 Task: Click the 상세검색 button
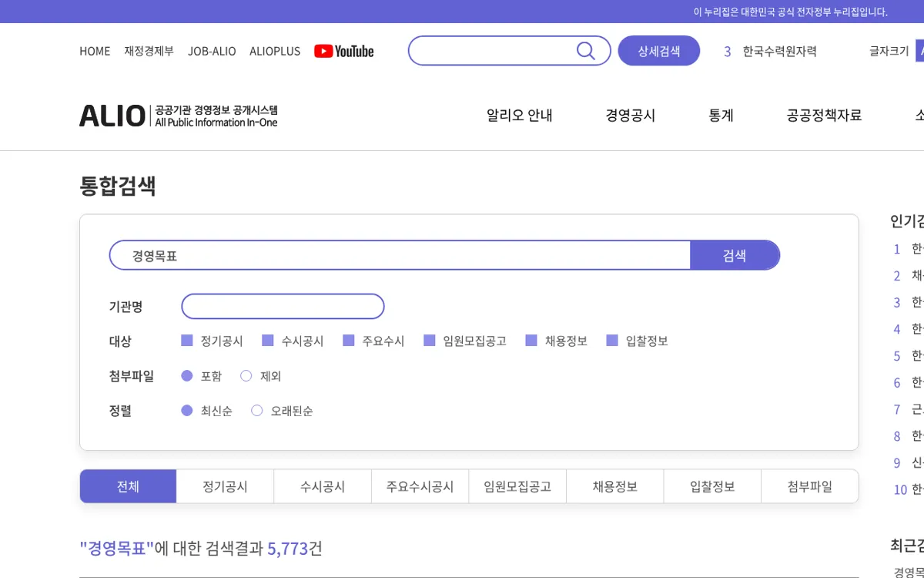pos(659,51)
